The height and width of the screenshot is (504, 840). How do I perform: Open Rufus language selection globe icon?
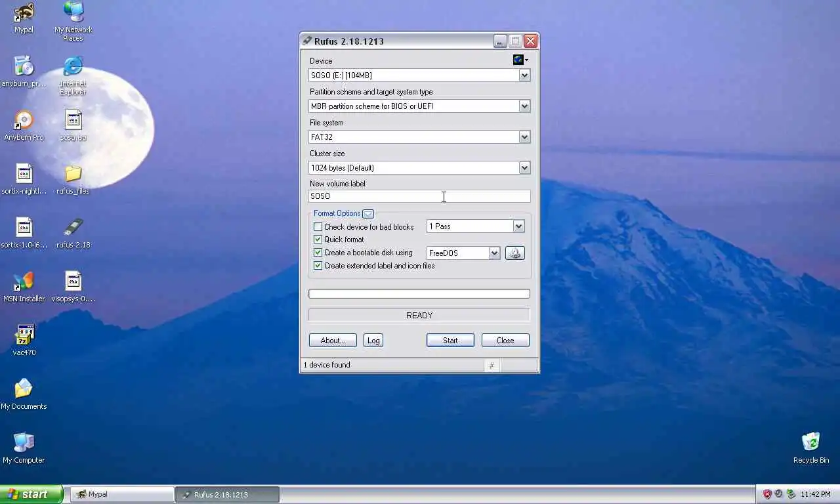coord(520,60)
